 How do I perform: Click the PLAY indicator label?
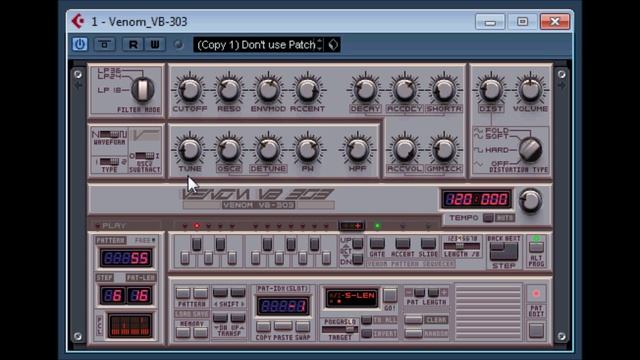(114, 225)
